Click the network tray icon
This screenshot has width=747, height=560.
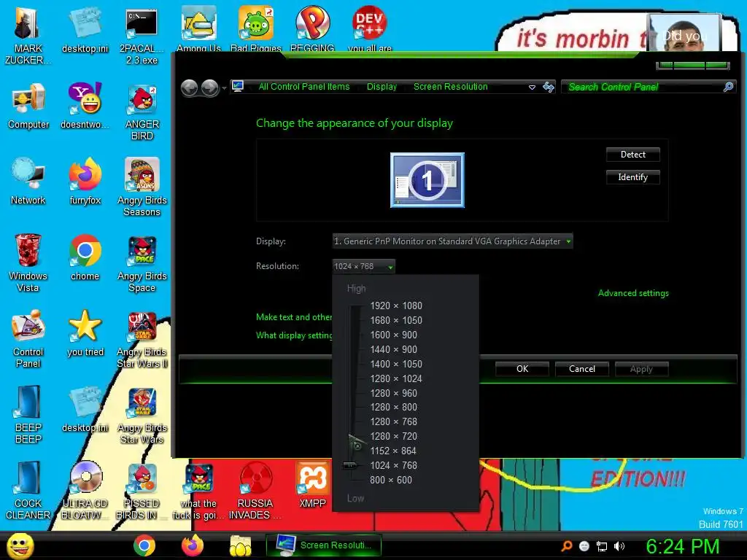pyautogui.click(x=602, y=546)
